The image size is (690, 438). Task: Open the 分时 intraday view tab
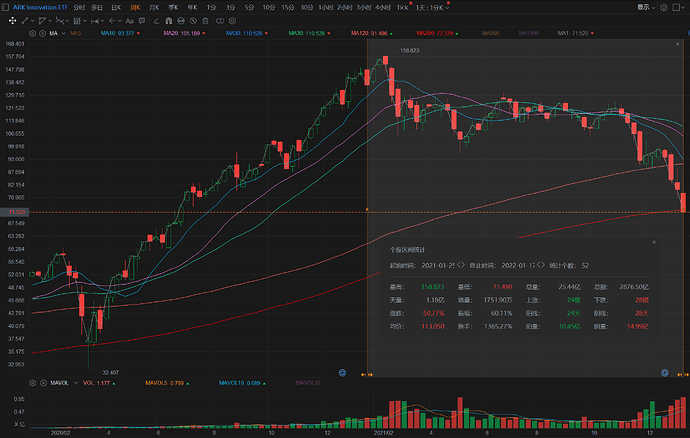78,7
